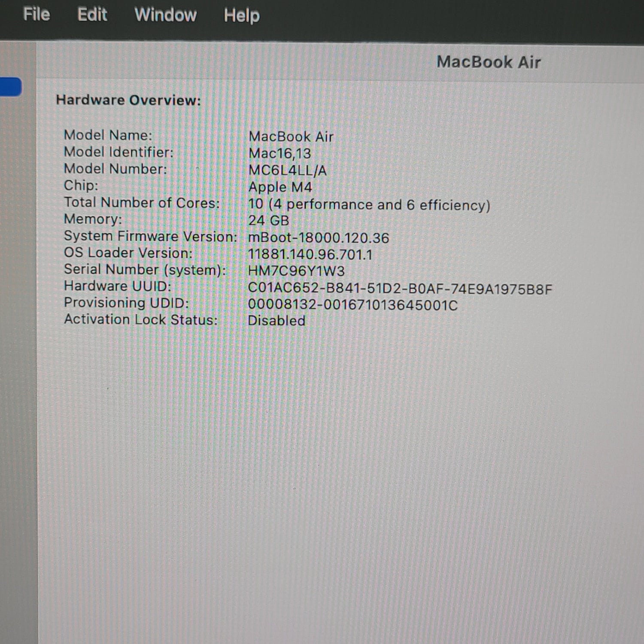Select the serial number HM7C96Y1W3
This screenshot has height=644, width=644.
(x=296, y=271)
